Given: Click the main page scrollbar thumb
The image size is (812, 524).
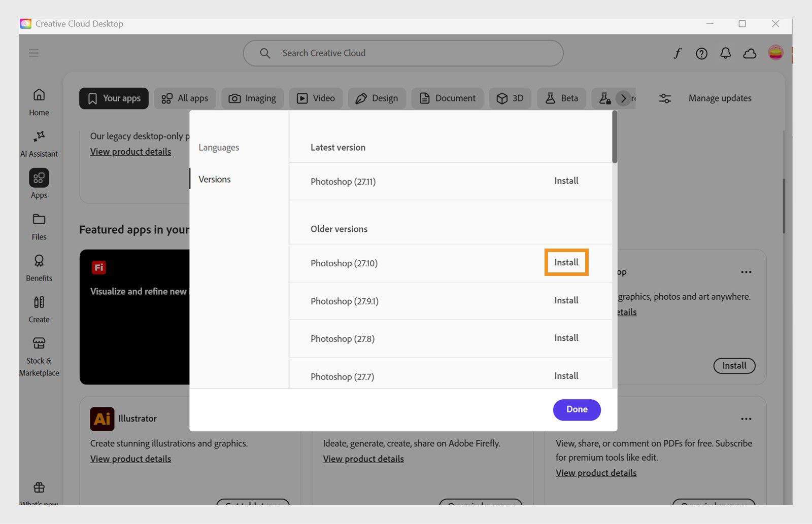Looking at the screenshot, I should click(x=784, y=205).
